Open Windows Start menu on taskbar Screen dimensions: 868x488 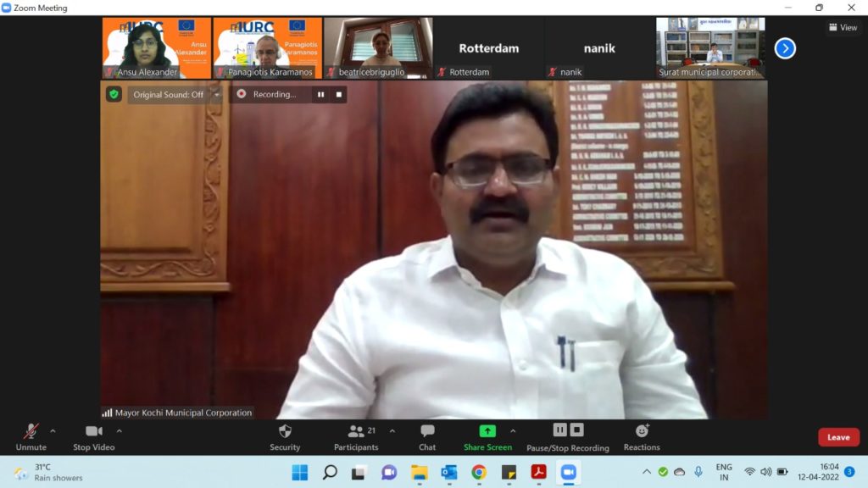[x=300, y=472]
